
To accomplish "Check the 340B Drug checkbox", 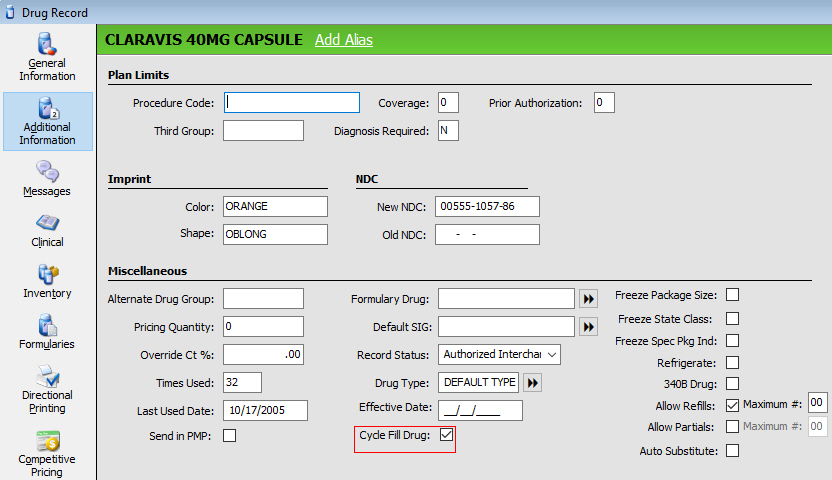I will [732, 383].
